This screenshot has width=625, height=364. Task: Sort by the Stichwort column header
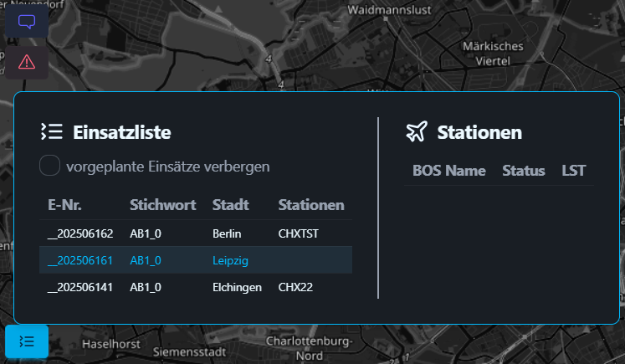(x=162, y=205)
